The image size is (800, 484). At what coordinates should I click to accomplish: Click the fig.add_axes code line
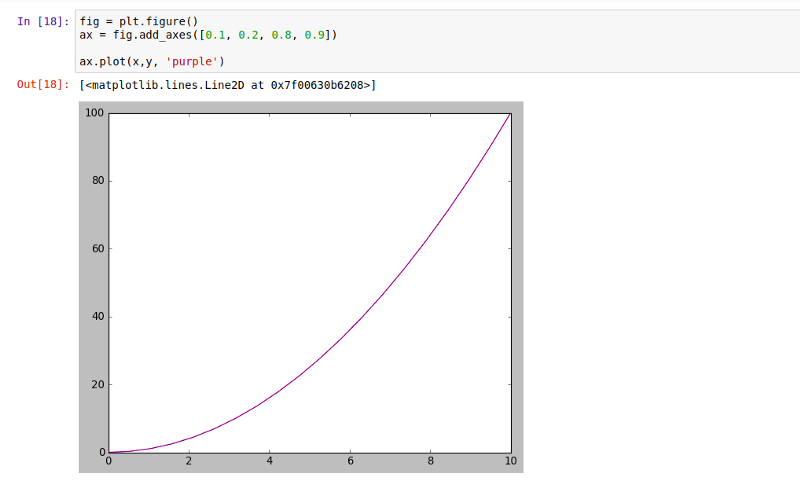pyautogui.click(x=208, y=35)
